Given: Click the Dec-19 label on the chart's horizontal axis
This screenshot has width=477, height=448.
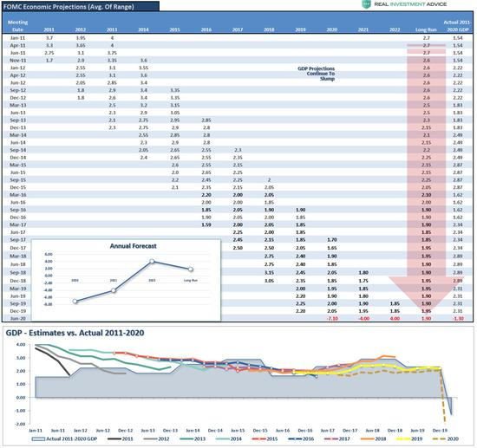Looking at the screenshot, I should pos(440,431).
